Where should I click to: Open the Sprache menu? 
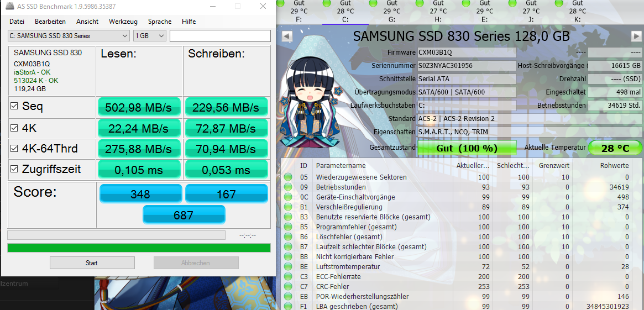[x=160, y=22]
